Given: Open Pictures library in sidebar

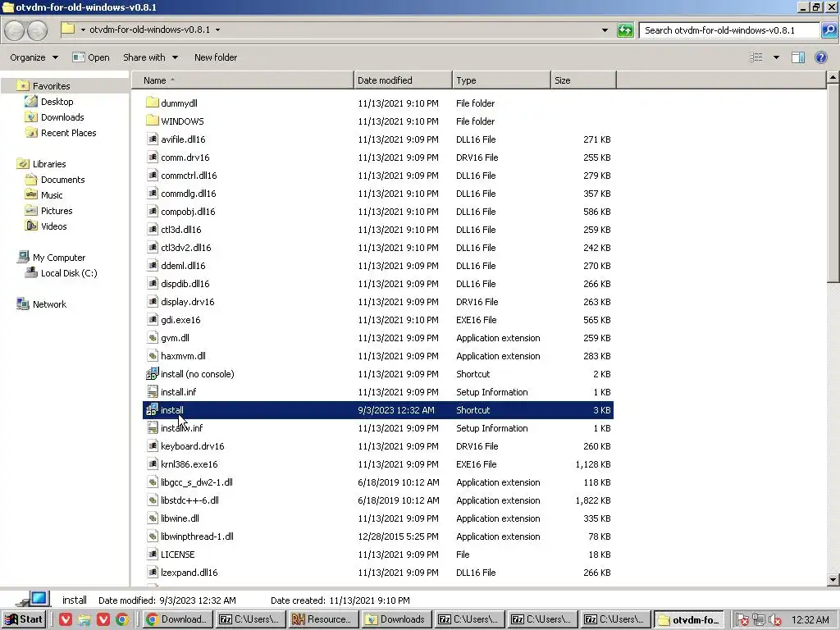Looking at the screenshot, I should pyautogui.click(x=57, y=211).
